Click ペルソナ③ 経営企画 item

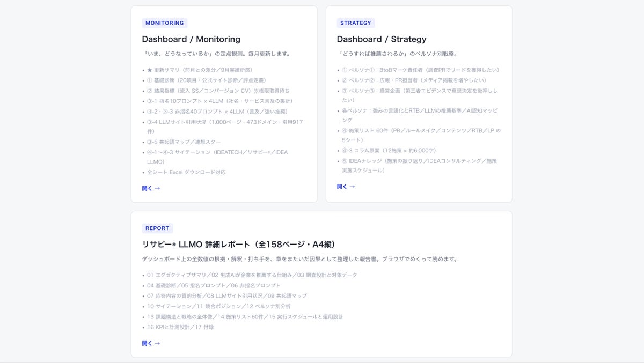[420, 95]
